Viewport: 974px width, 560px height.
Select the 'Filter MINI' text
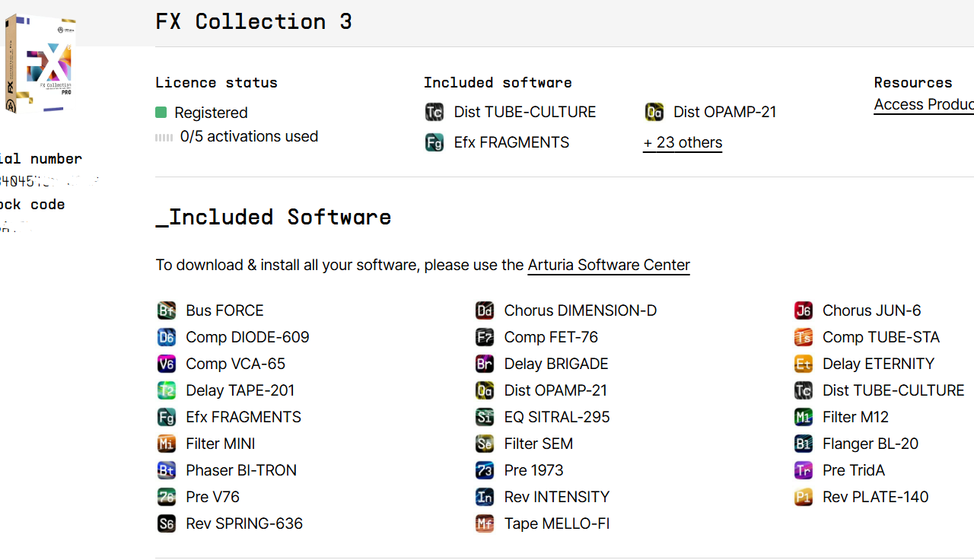point(220,444)
